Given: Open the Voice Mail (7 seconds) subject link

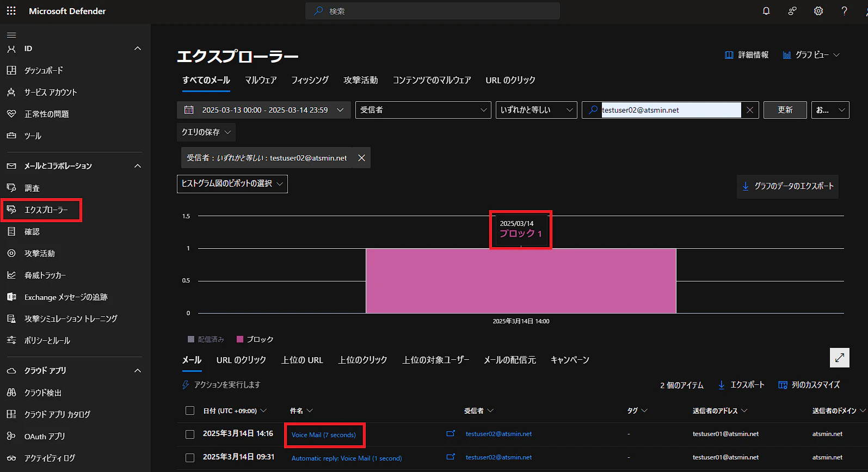Looking at the screenshot, I should pyautogui.click(x=324, y=435).
